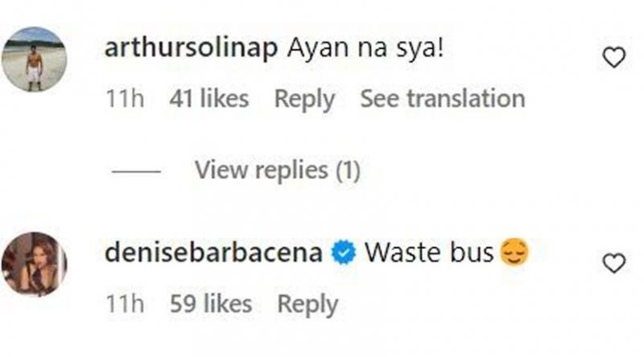Click the smiling emoji after Waste bus
The width and height of the screenshot is (644, 357).
pyautogui.click(x=514, y=252)
